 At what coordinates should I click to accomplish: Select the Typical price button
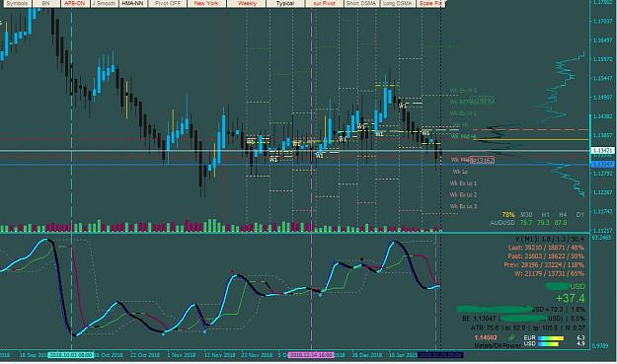click(285, 3)
